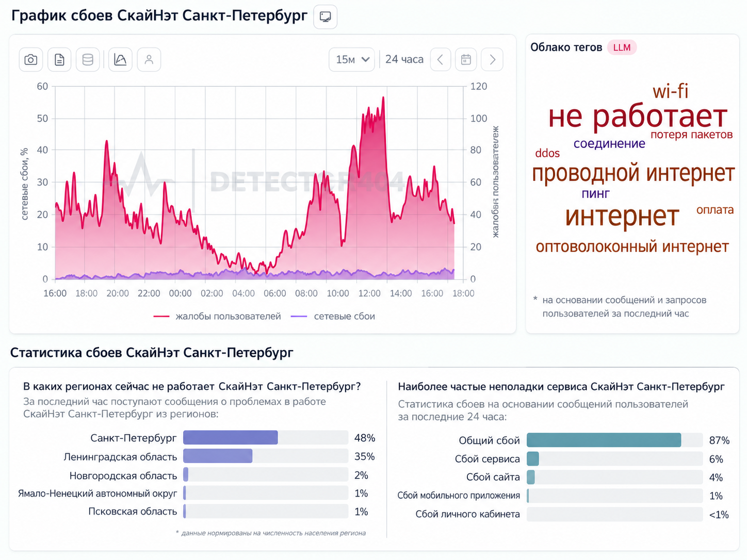Image resolution: width=747 pixels, height=560 pixels.
Task: Click the 'График сбоев СкайНэт Санкт-Петербург' title
Action: pos(159,16)
